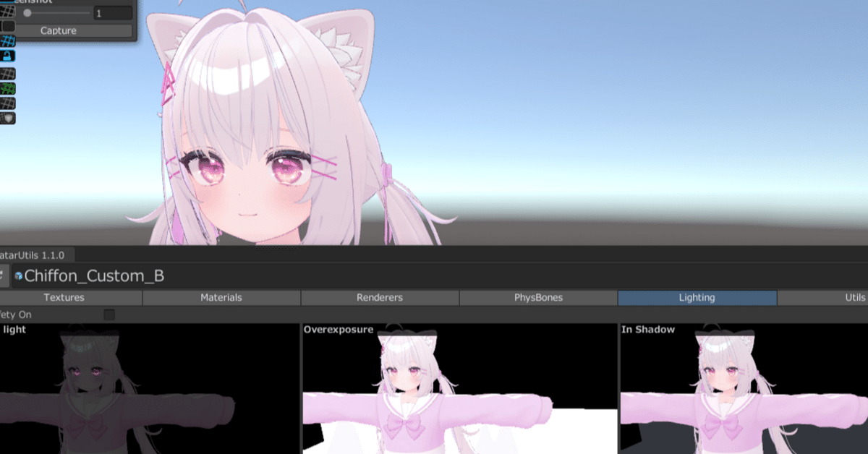Toggle the Safety On checkbox

click(x=109, y=314)
